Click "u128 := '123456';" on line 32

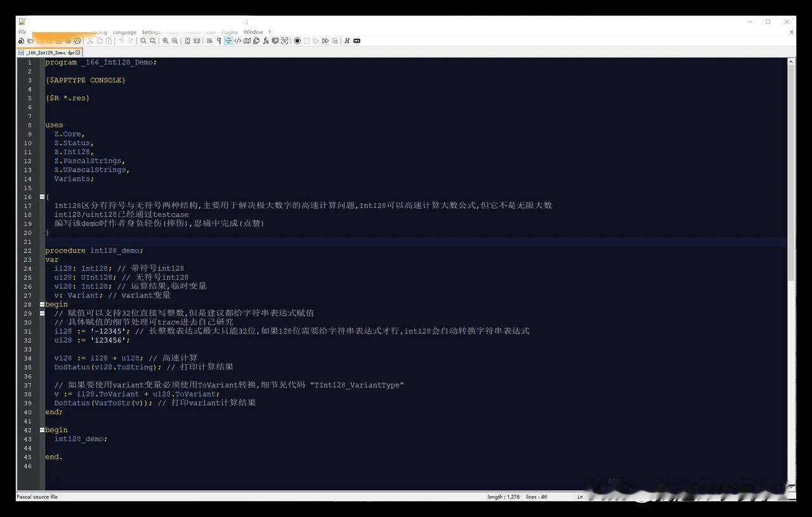[92, 341]
